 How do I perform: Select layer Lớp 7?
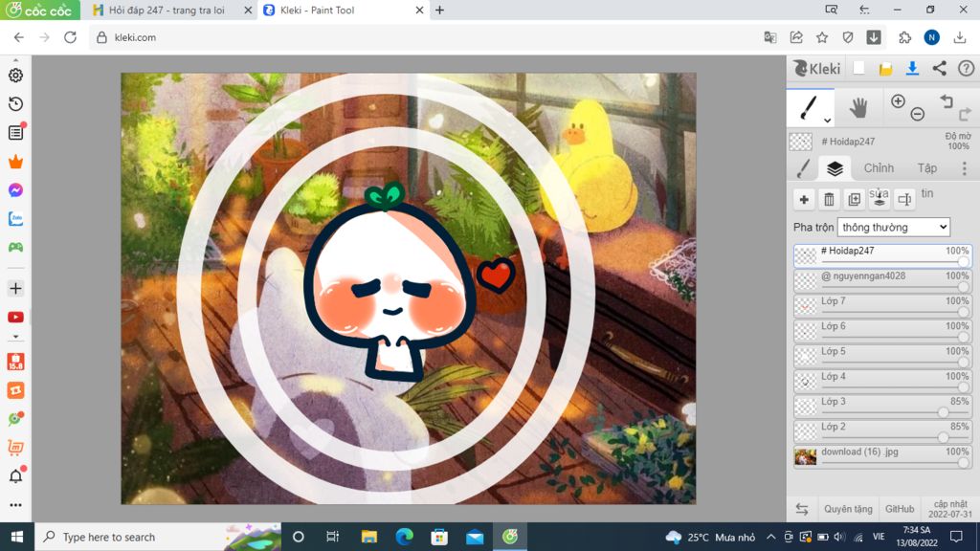[882, 305]
